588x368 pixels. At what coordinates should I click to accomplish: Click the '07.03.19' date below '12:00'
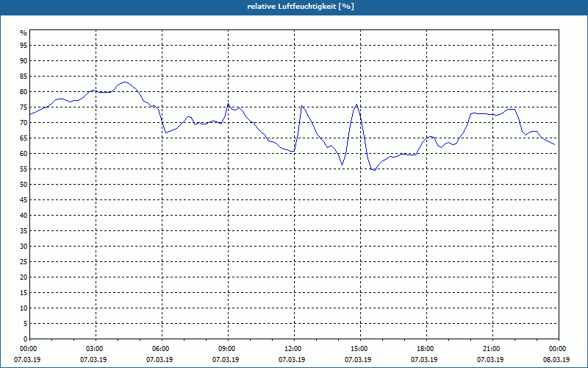(292, 360)
